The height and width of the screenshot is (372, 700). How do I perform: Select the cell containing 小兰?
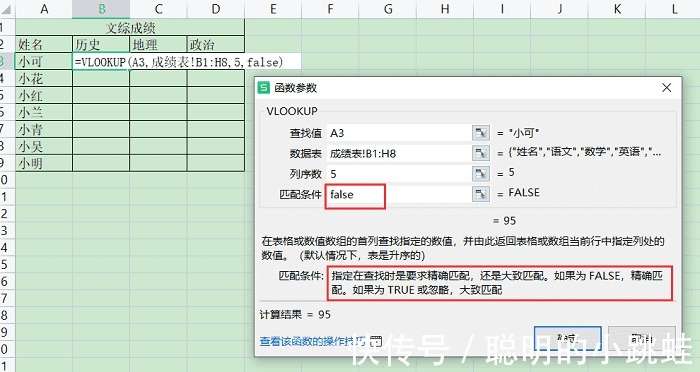pyautogui.click(x=44, y=113)
